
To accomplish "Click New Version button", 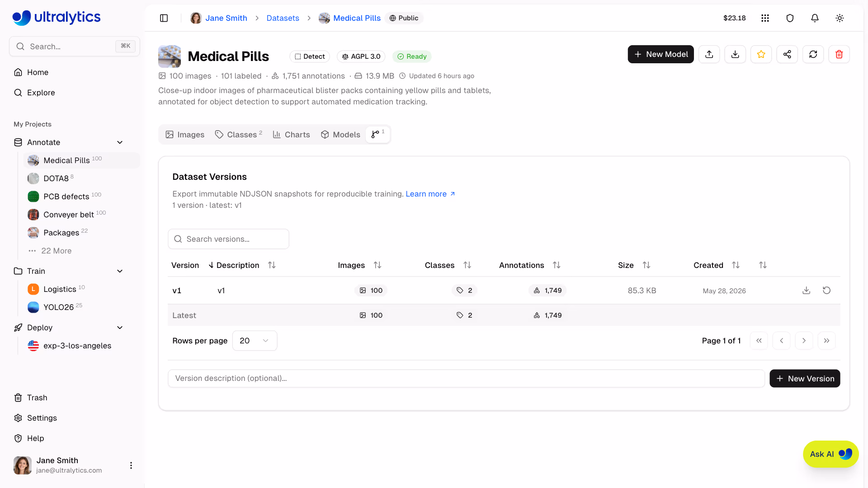I will tap(805, 379).
